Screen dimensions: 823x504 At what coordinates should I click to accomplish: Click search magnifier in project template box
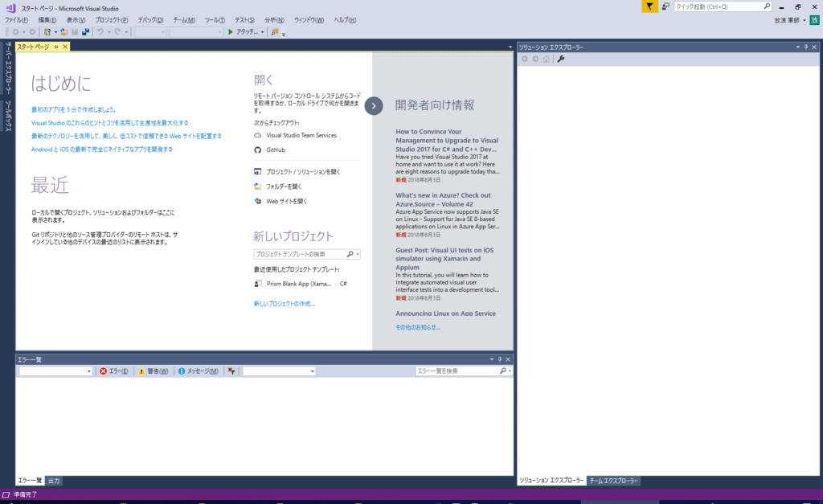click(x=350, y=254)
